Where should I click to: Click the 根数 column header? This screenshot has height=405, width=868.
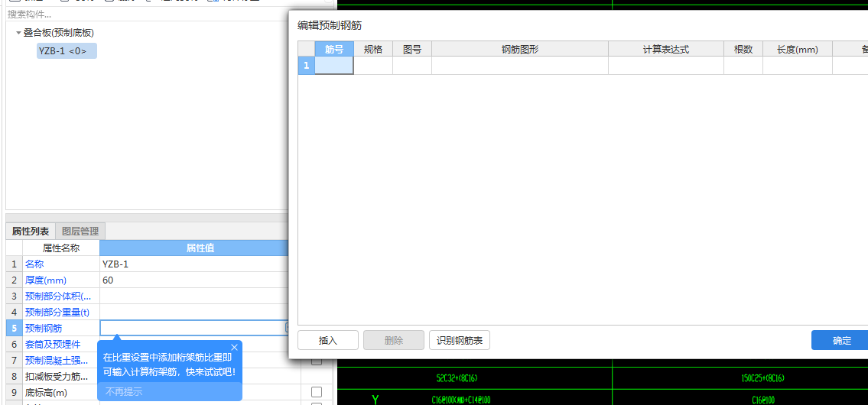(x=743, y=49)
